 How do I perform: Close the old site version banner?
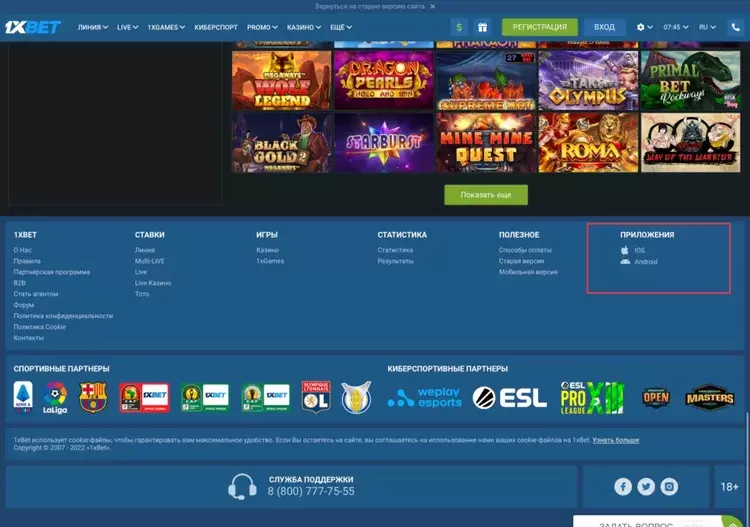click(432, 6)
